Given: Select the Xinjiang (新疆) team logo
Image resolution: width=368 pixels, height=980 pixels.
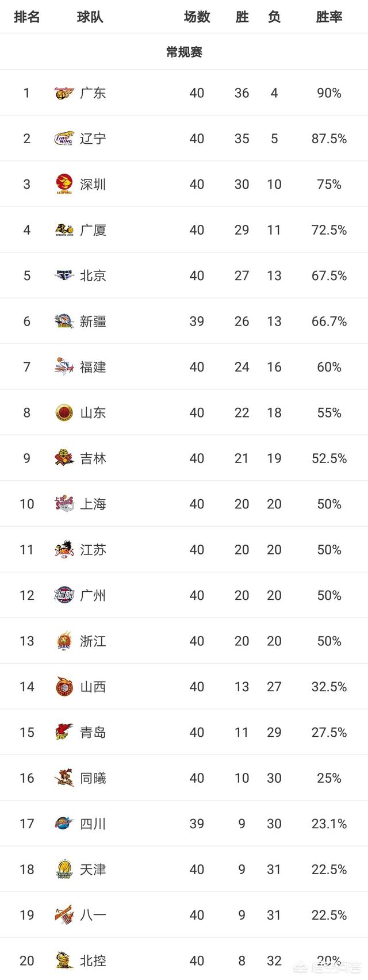Looking at the screenshot, I should tap(64, 321).
